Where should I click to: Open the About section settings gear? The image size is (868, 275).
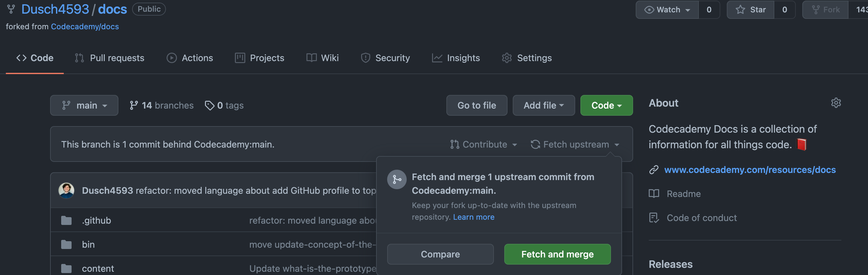tap(836, 103)
